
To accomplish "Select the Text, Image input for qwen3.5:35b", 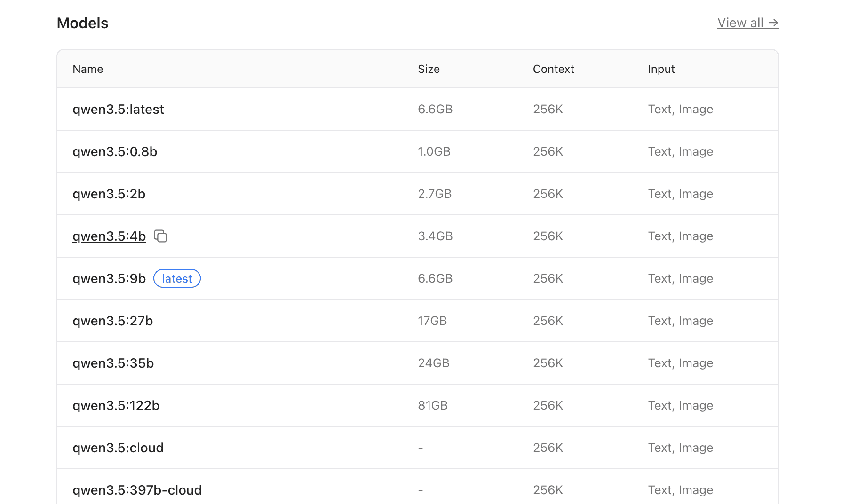I will [681, 363].
